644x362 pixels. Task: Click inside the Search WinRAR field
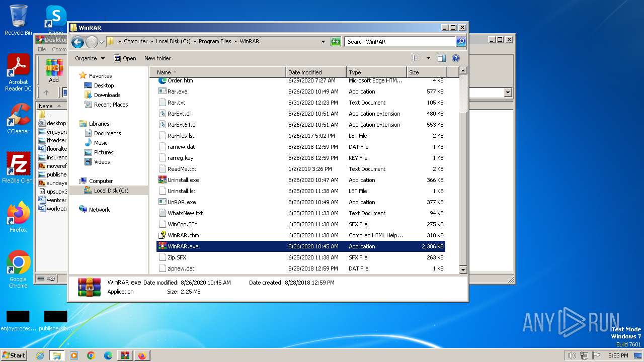(400, 42)
